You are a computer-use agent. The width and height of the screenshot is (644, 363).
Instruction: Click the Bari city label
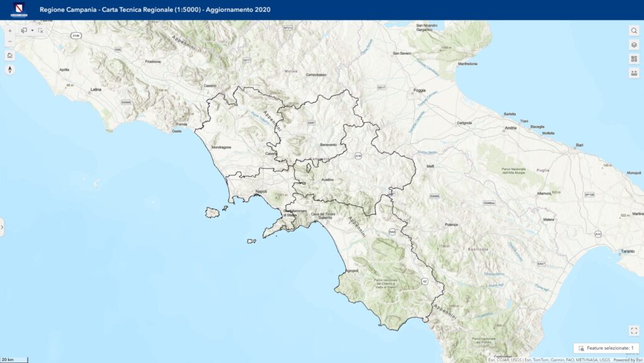coord(579,145)
